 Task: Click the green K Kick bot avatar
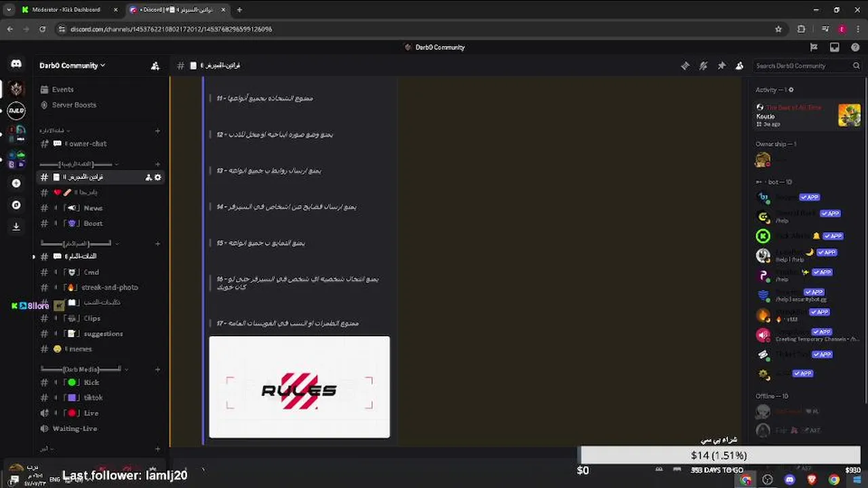point(763,236)
